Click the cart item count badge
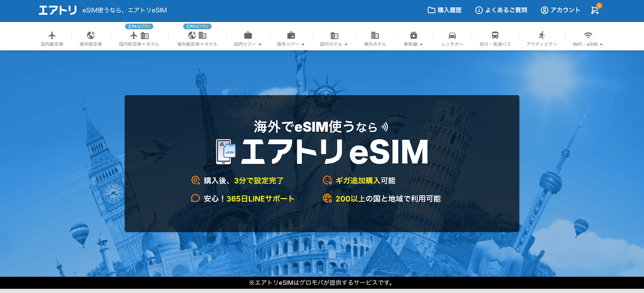The height and width of the screenshot is (293, 644). [x=599, y=6]
